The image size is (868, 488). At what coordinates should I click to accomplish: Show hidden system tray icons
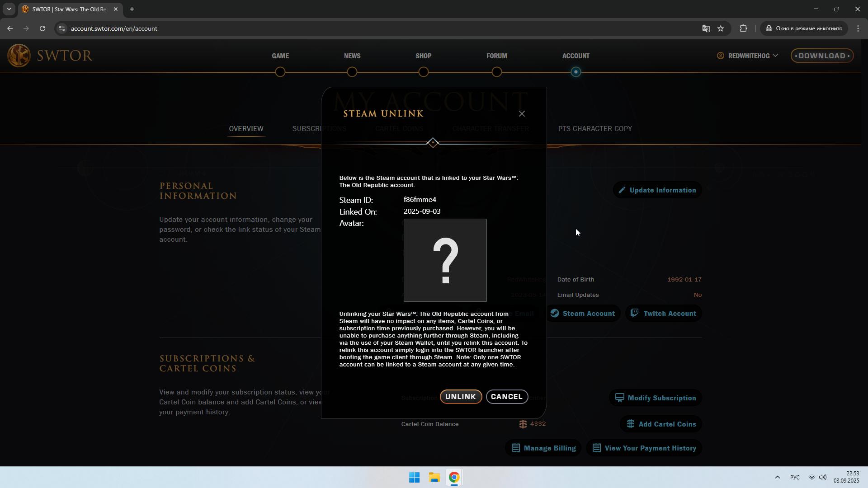point(778,477)
